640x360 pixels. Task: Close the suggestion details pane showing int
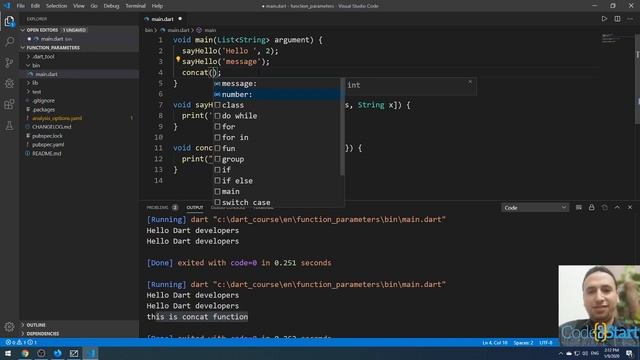point(470,82)
